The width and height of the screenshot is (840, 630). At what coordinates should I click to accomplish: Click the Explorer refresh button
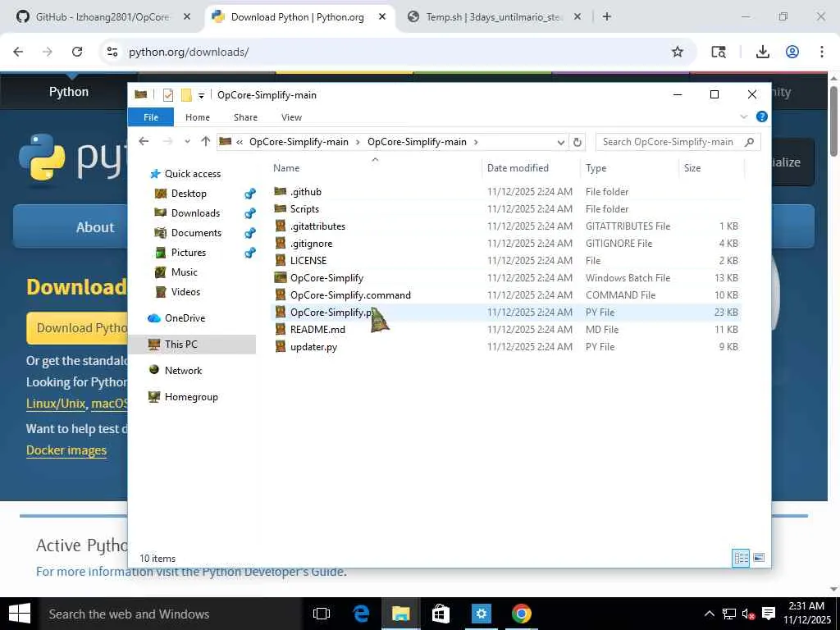click(x=577, y=142)
